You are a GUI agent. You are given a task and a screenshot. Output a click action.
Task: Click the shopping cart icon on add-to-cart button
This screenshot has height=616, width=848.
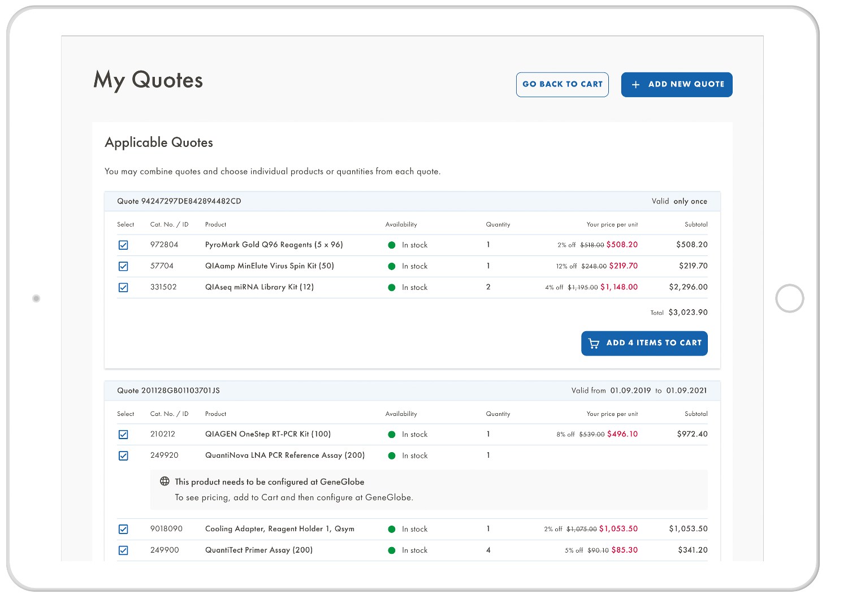(594, 344)
